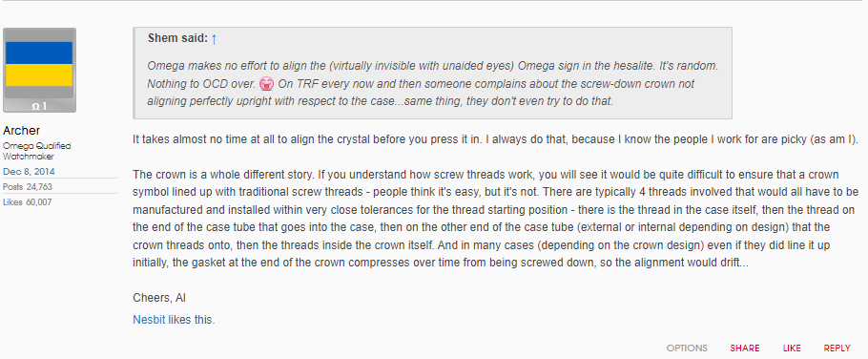Toggle LIKE on Archer's post
Viewport: 868px width, 359px height.
pyautogui.click(x=792, y=348)
